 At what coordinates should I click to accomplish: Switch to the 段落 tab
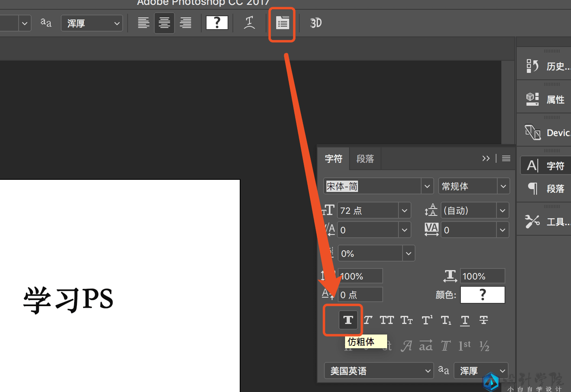pos(365,159)
